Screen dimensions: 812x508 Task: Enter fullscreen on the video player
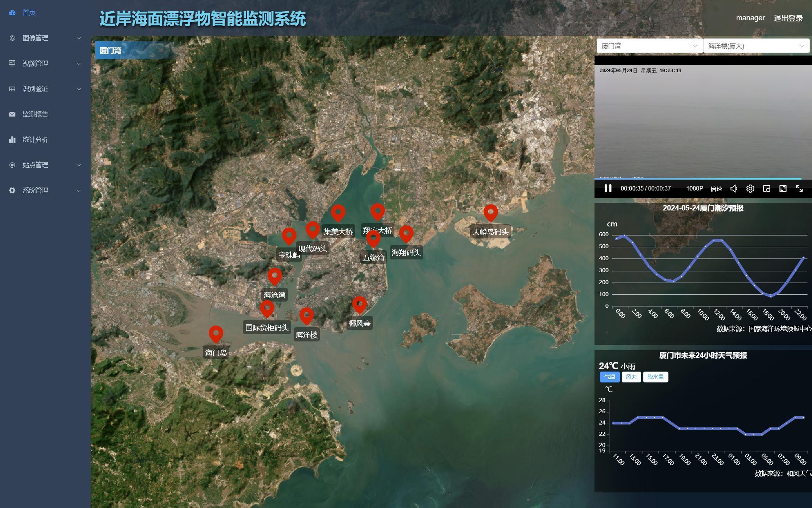coord(799,189)
